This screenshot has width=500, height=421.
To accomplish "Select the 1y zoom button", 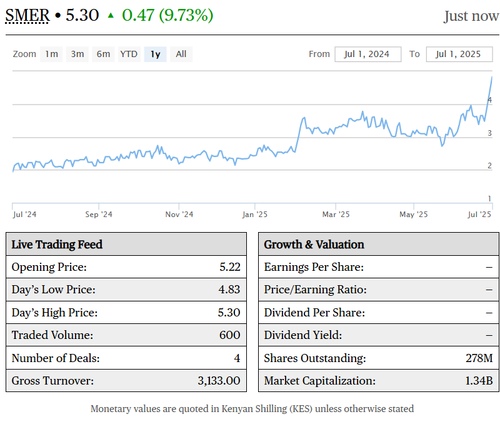I will [x=155, y=54].
